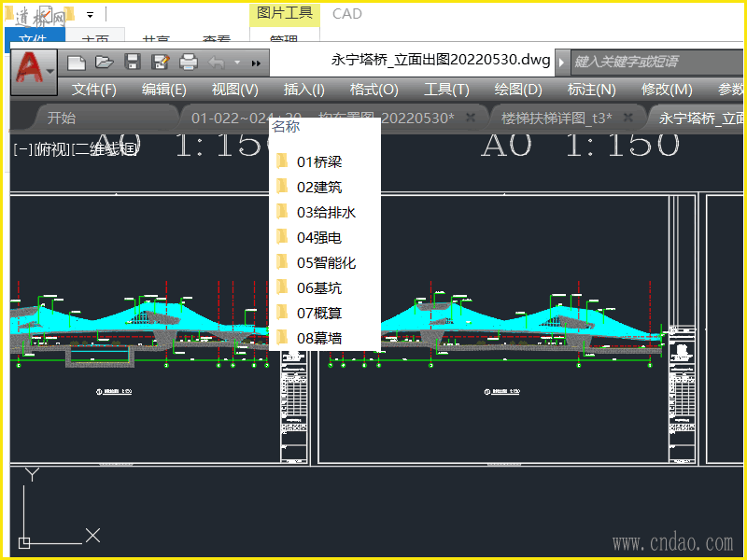Screen dimensions: 747x560
Task: Close the 楼梯扶梯详图_t3 tab
Action: [628, 118]
